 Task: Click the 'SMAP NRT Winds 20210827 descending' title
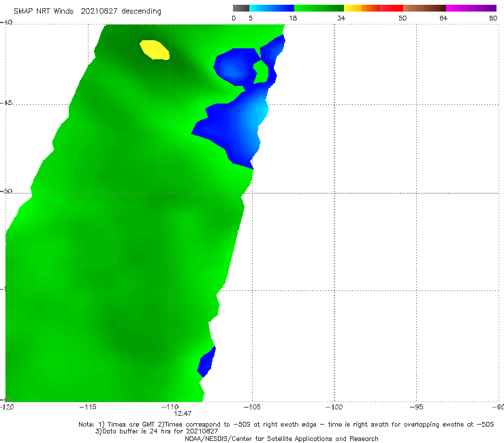coord(87,12)
